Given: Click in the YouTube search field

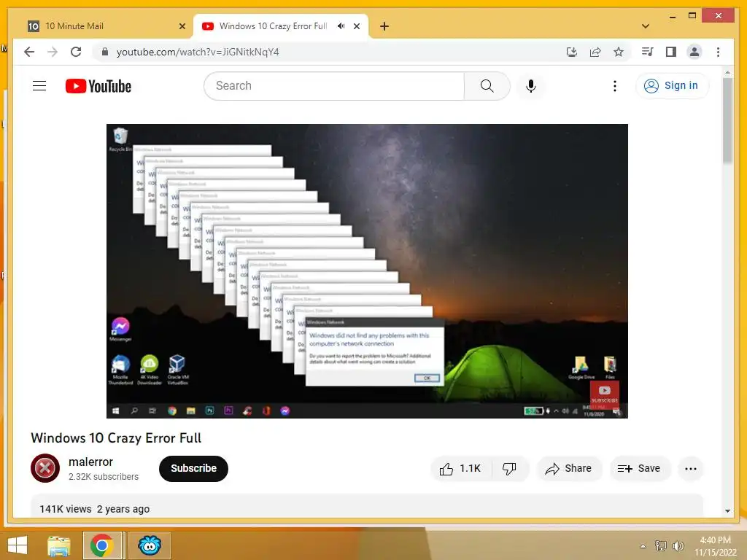Looking at the screenshot, I should coord(333,86).
